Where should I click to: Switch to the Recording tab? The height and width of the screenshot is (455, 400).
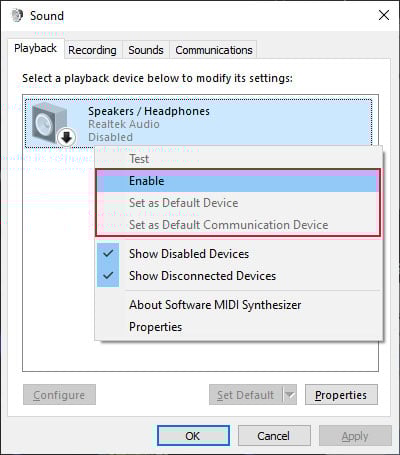(92, 50)
